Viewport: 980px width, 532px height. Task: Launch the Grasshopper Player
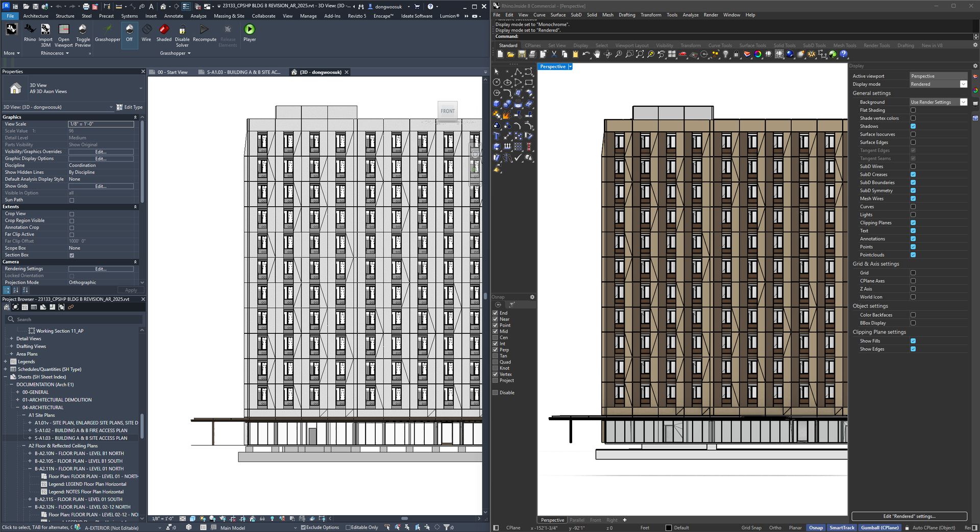pos(250,30)
